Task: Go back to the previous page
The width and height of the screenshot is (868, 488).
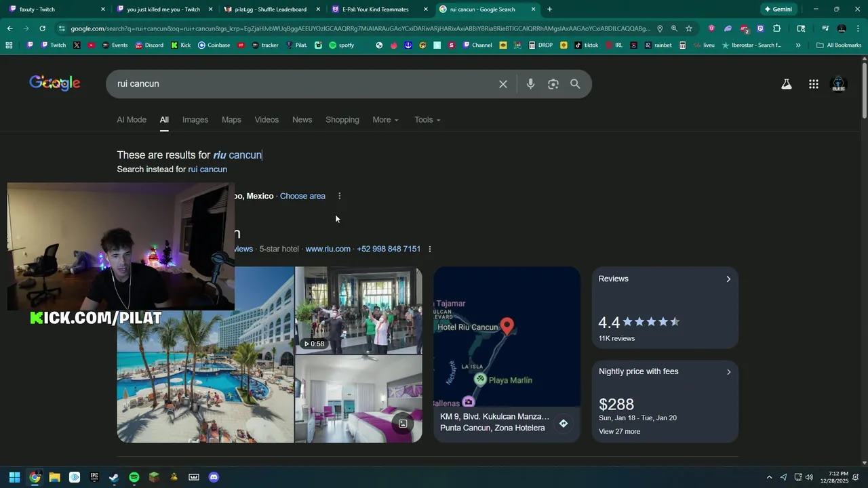Action: click(9, 28)
